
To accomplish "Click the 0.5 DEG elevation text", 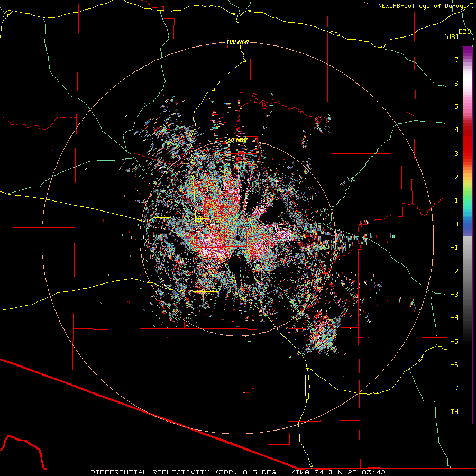I will (x=259, y=472).
